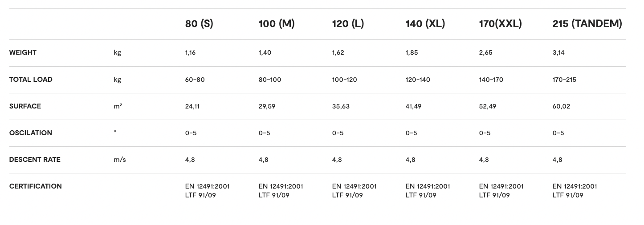Click the 3,14 weight value for Tandem

point(558,52)
